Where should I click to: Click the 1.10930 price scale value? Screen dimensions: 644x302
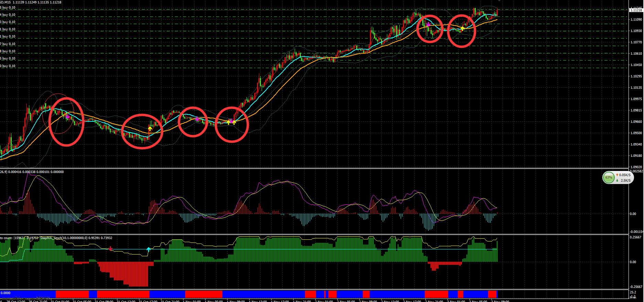(636, 31)
